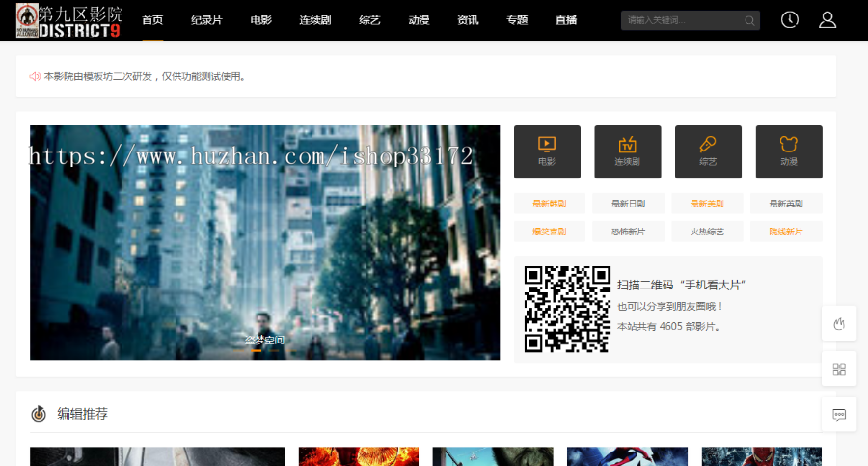Open the 连续剧 nav item

tap(315, 20)
